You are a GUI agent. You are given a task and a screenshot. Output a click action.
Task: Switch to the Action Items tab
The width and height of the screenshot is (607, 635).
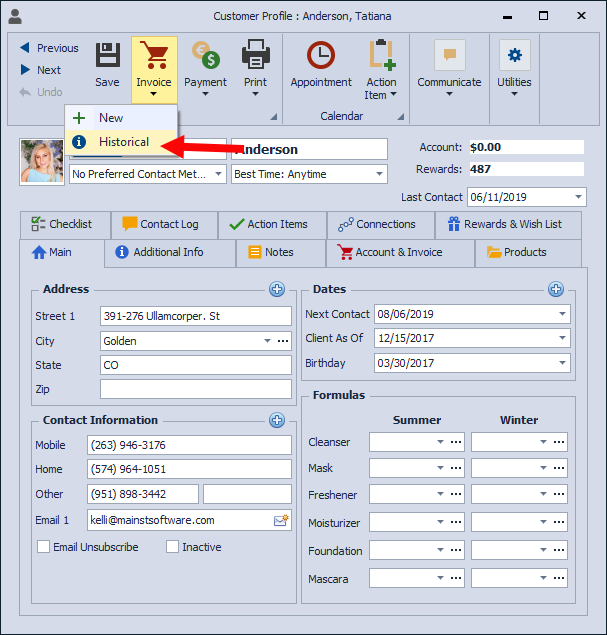pyautogui.click(x=273, y=224)
